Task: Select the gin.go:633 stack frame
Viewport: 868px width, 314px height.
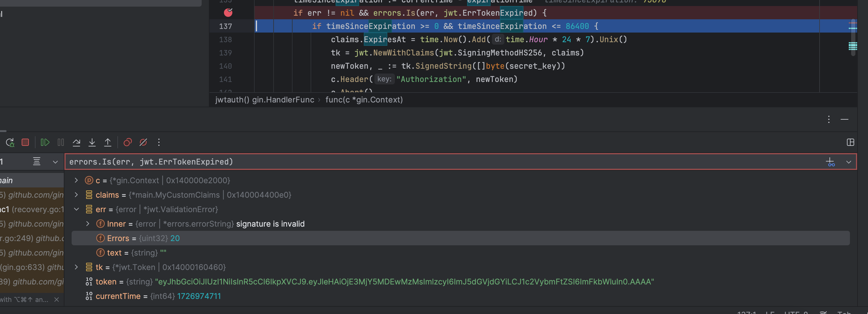Action: [32, 267]
